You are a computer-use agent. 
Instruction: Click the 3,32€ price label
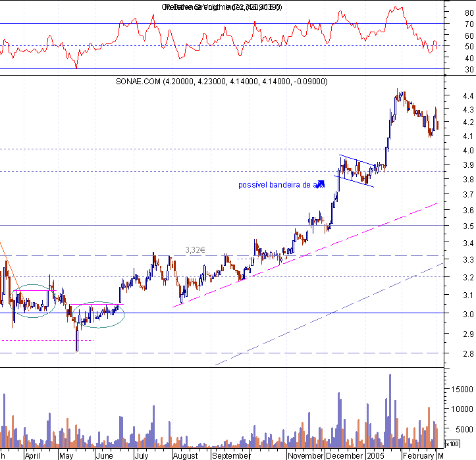click(195, 250)
